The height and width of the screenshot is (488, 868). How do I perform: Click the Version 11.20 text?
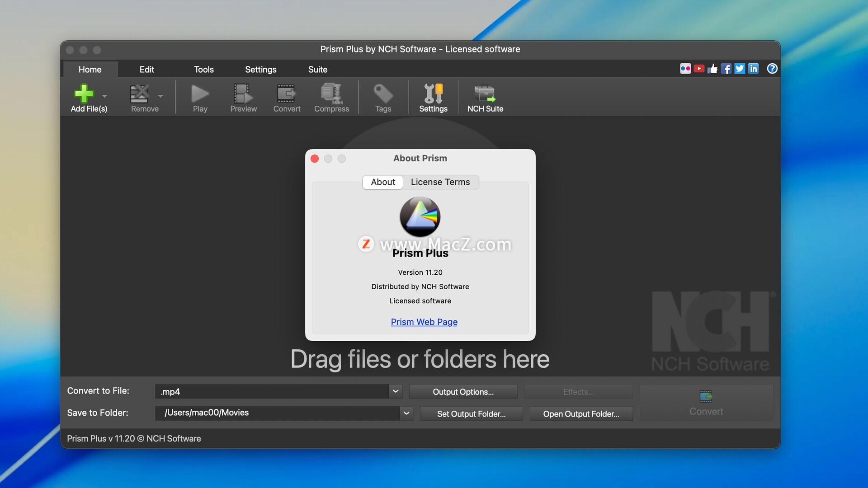click(420, 272)
